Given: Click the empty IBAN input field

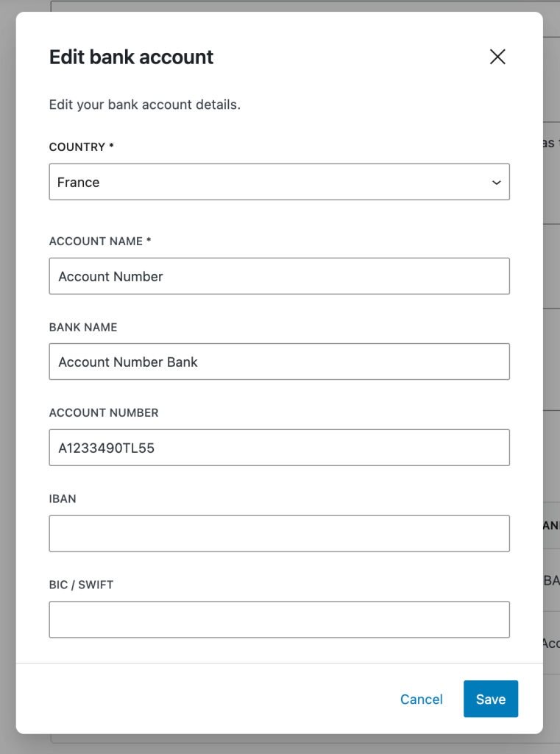Looking at the screenshot, I should (x=279, y=534).
